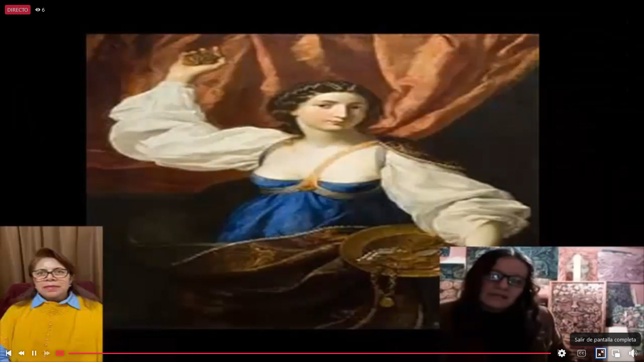Click the viewer count eye icon
The height and width of the screenshot is (362, 644).
[38, 10]
